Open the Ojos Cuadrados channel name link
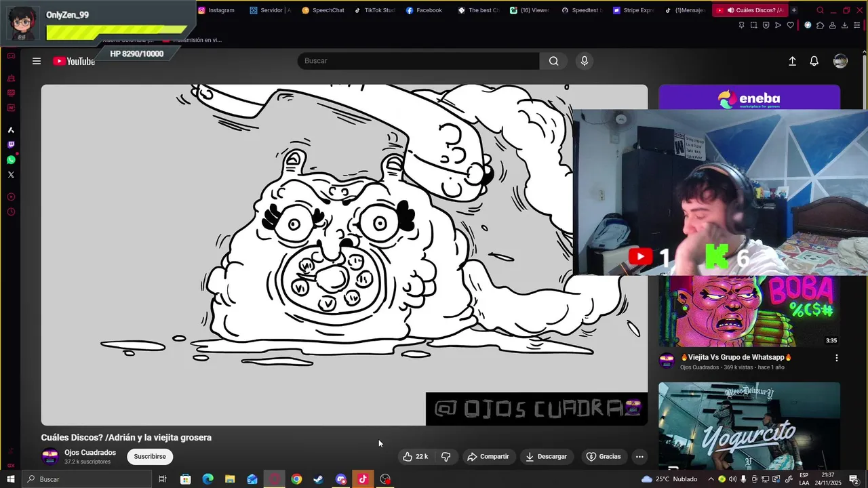Screen dimensions: 868x488 (90, 452)
